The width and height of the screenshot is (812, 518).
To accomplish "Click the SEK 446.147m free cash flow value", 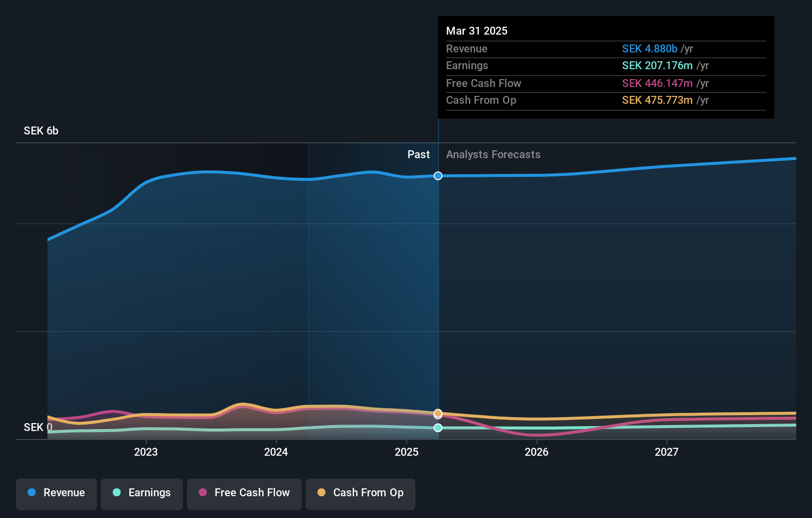I will (657, 83).
